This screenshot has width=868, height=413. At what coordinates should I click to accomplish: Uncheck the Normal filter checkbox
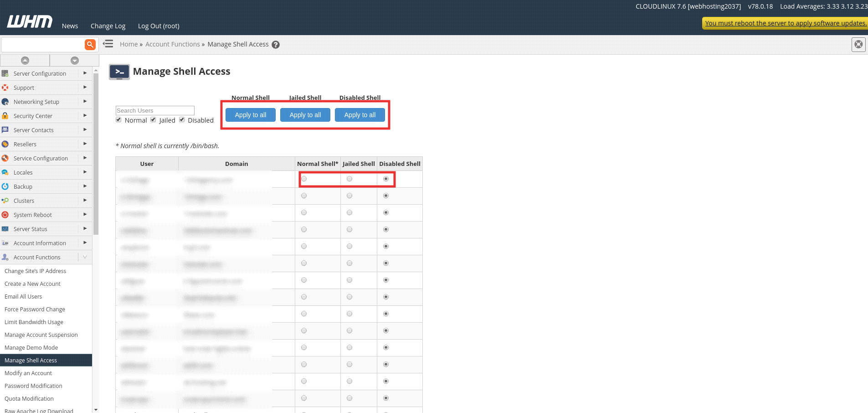tap(118, 119)
